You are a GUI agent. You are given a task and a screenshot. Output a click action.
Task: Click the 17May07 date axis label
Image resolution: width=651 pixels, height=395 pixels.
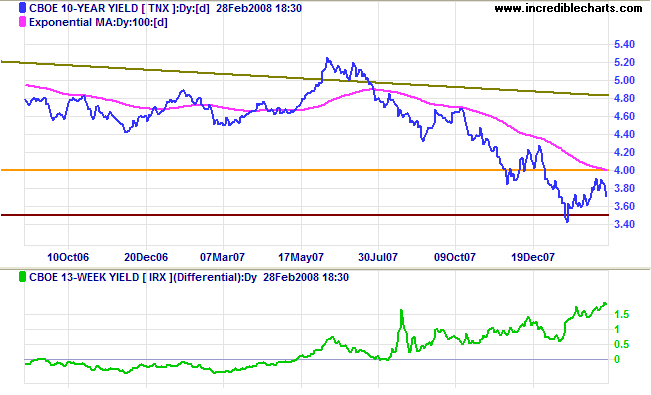(301, 257)
